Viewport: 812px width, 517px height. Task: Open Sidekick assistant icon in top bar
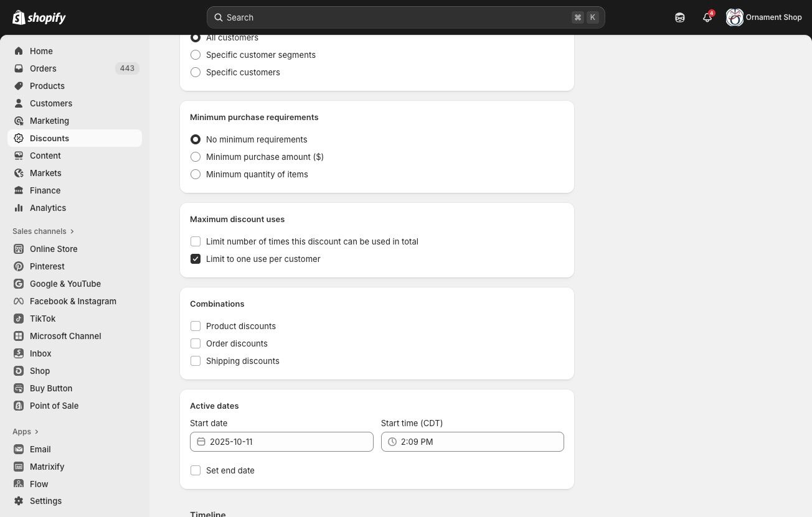click(679, 17)
